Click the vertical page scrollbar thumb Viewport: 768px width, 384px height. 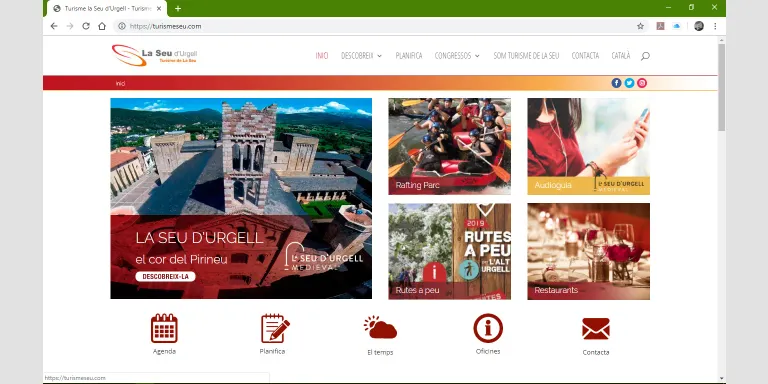tap(721, 87)
